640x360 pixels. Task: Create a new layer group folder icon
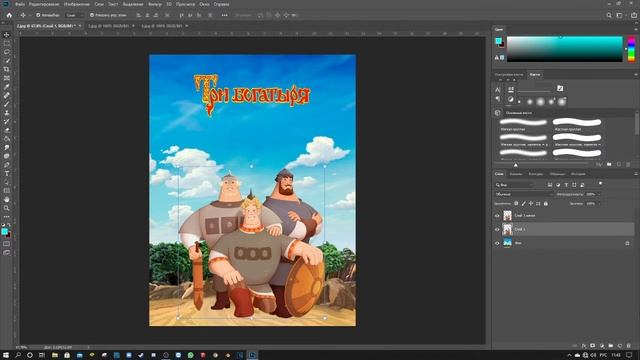click(611, 346)
